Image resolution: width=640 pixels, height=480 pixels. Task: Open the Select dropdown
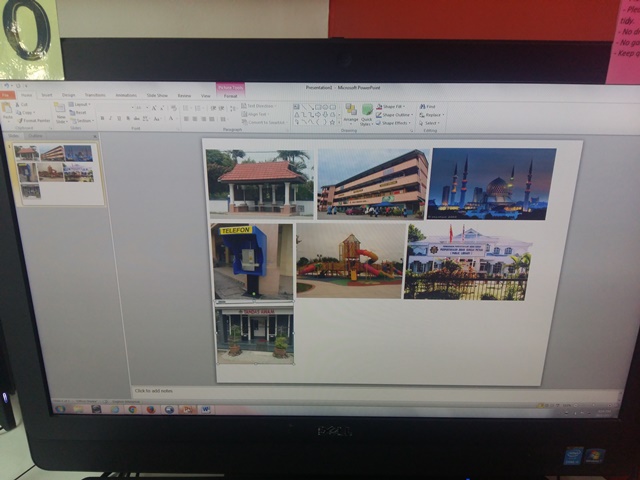(430, 123)
